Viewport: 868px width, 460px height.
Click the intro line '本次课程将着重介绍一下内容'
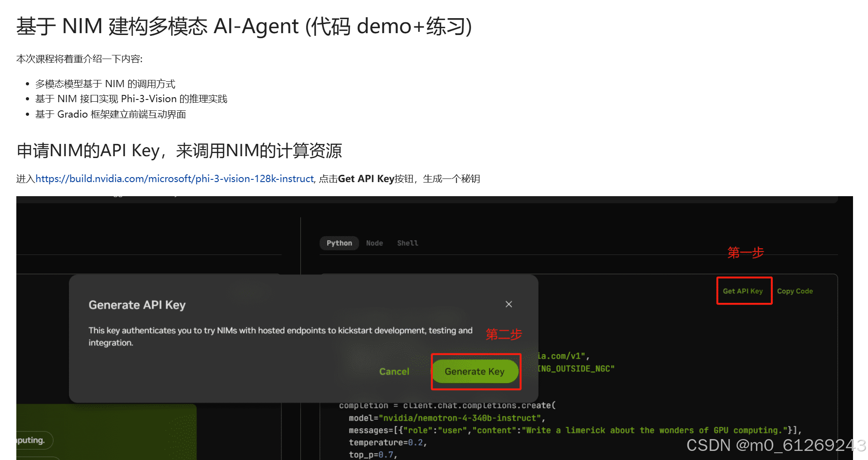click(79, 59)
